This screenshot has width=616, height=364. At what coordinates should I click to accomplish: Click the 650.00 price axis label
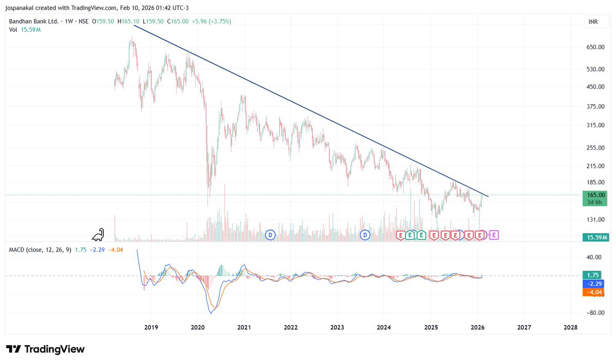pyautogui.click(x=595, y=47)
